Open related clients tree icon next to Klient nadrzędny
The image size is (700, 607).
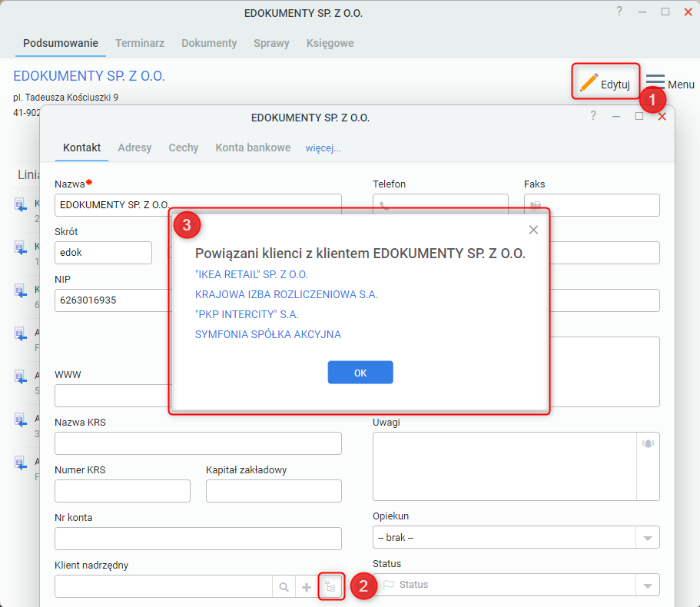(x=331, y=586)
